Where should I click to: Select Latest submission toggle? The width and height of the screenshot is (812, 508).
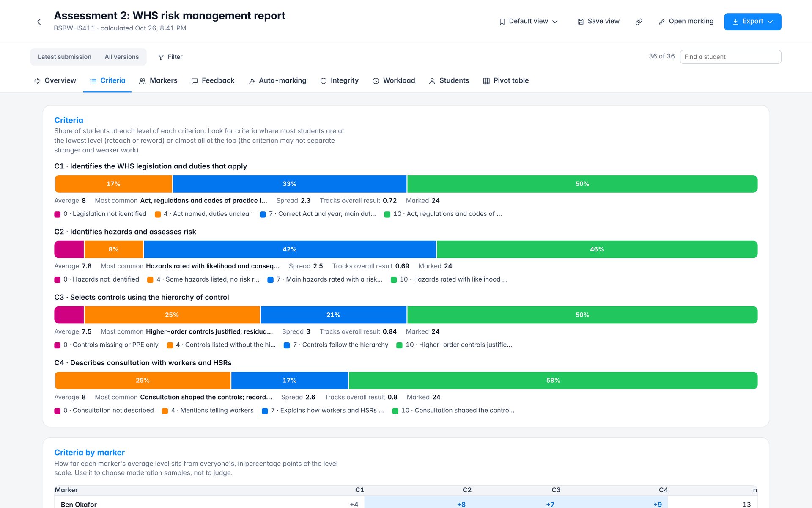[x=65, y=57]
